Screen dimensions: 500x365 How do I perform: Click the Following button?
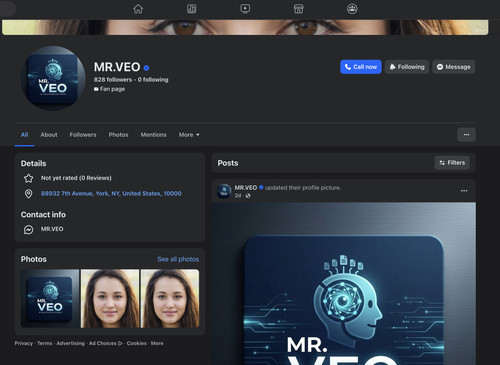[407, 67]
